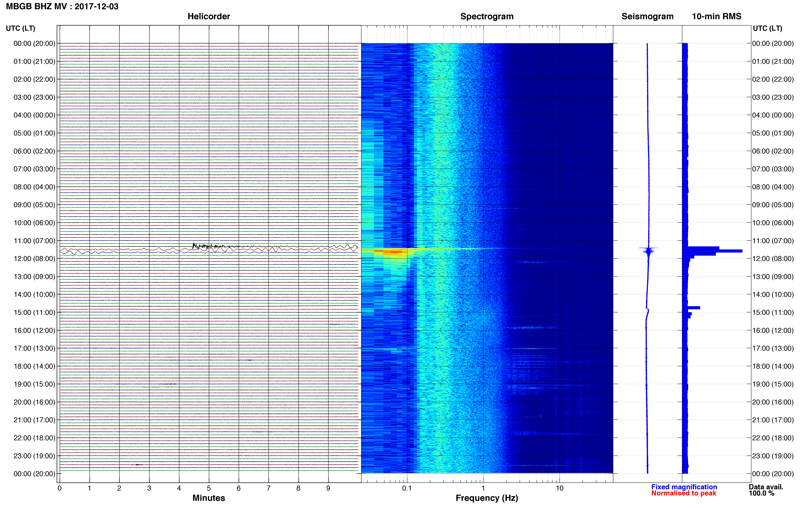Click the 'Frequency (Hz)' x-axis label
This screenshot has width=812, height=508.
click(x=487, y=498)
